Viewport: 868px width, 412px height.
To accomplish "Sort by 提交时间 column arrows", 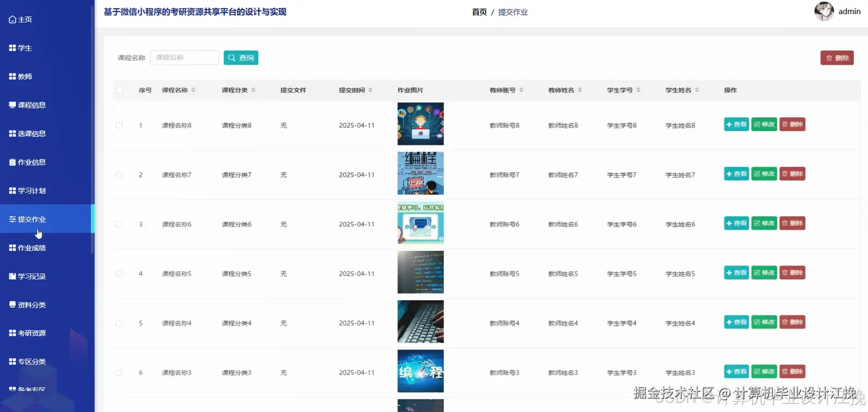I will pos(370,90).
